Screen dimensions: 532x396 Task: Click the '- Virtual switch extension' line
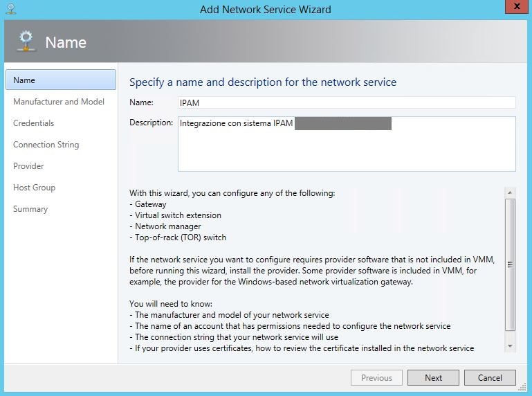[176, 215]
